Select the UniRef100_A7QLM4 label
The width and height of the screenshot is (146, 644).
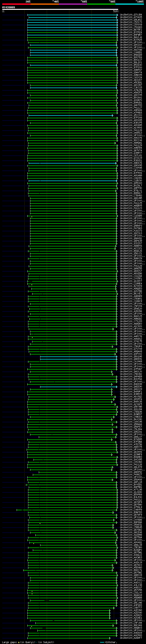click(x=131, y=90)
